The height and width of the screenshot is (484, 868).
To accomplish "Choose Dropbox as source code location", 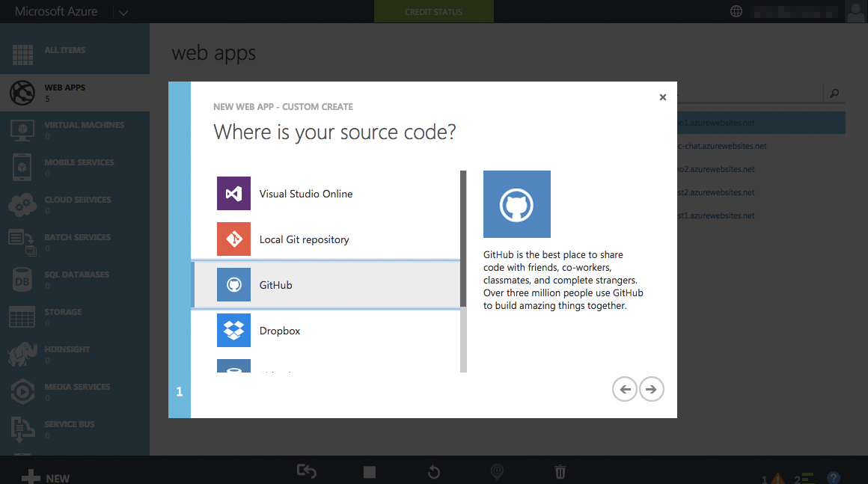I will click(x=325, y=331).
